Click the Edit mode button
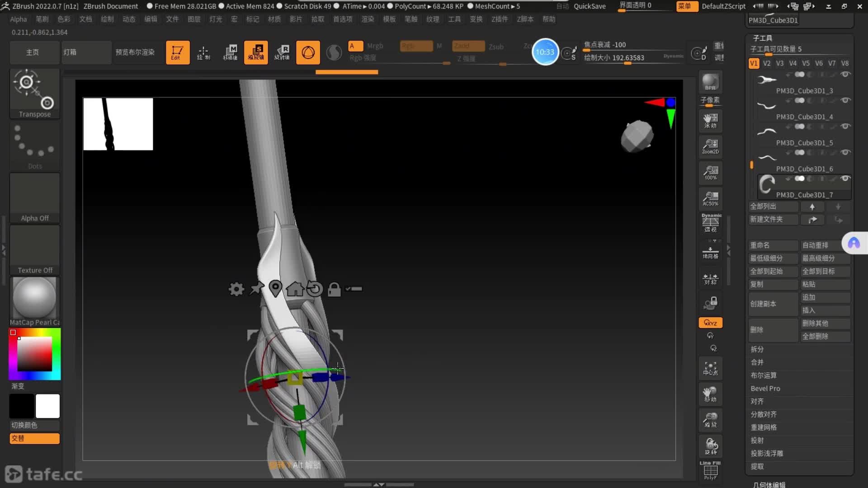Viewport: 868px width, 488px height. (177, 52)
